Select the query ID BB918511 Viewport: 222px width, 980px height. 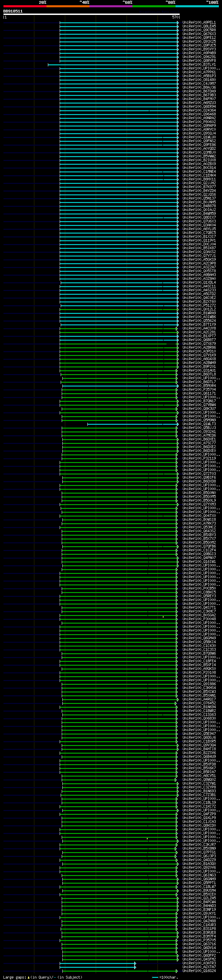[13, 11]
